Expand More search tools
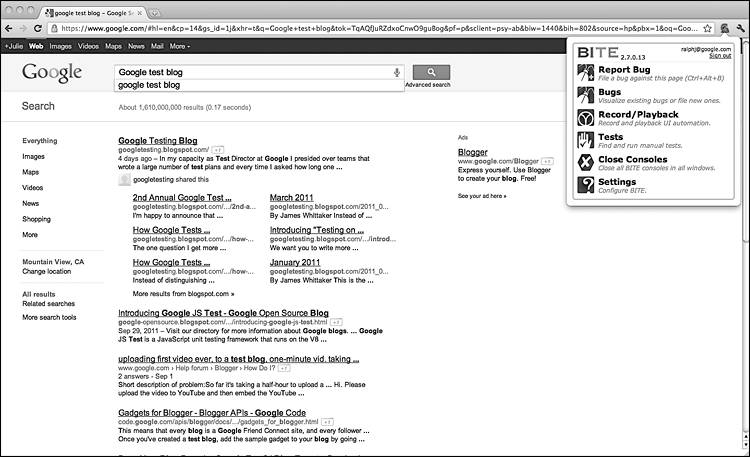This screenshot has width=750, height=457. [x=49, y=317]
